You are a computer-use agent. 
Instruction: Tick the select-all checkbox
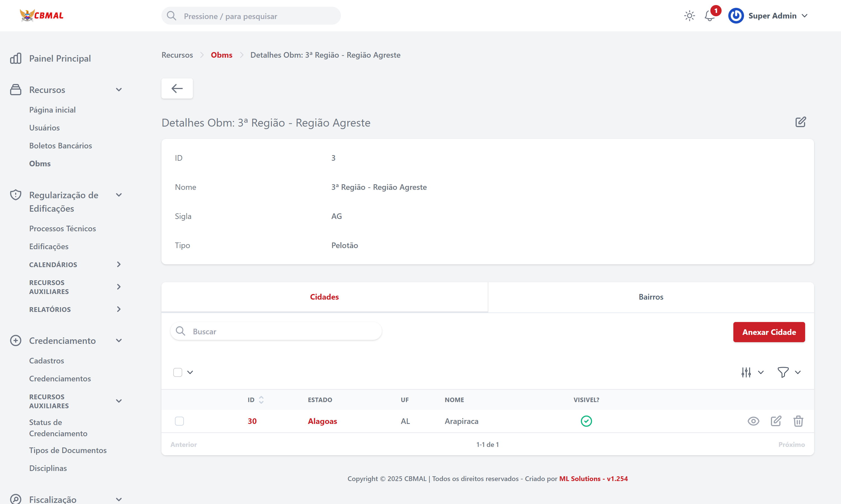coord(177,372)
